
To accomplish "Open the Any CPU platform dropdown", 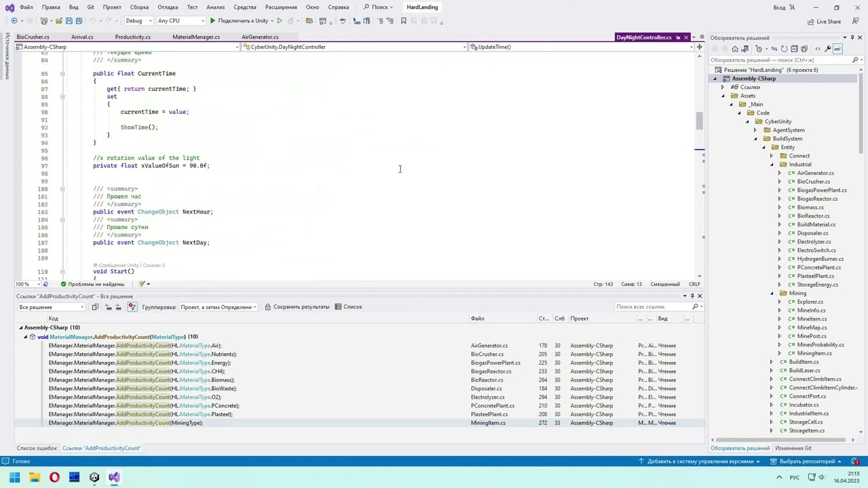I will point(180,21).
